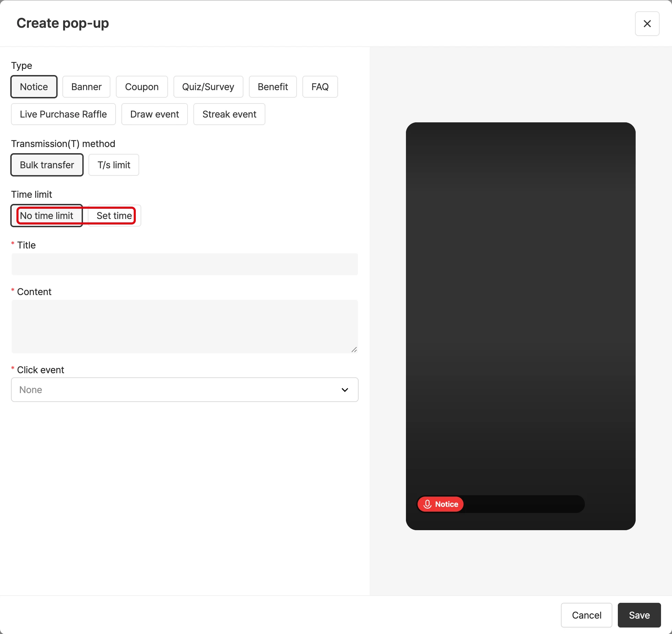Click the red Notice badge in preview

[441, 504]
